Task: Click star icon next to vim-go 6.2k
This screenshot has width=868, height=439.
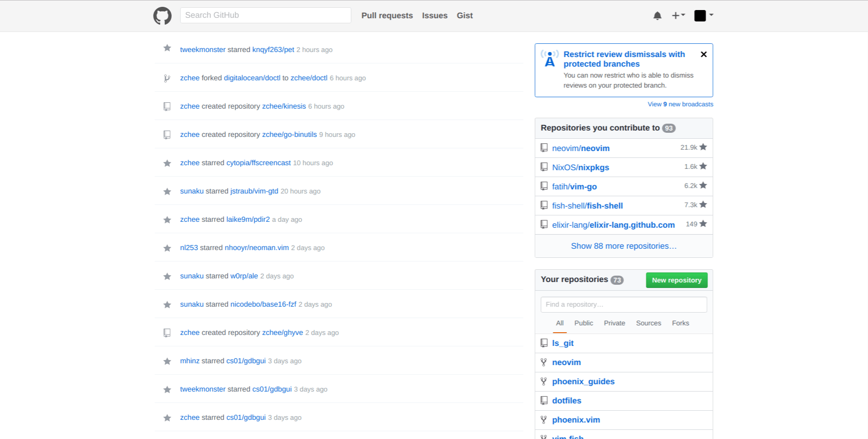Action: [x=703, y=185]
